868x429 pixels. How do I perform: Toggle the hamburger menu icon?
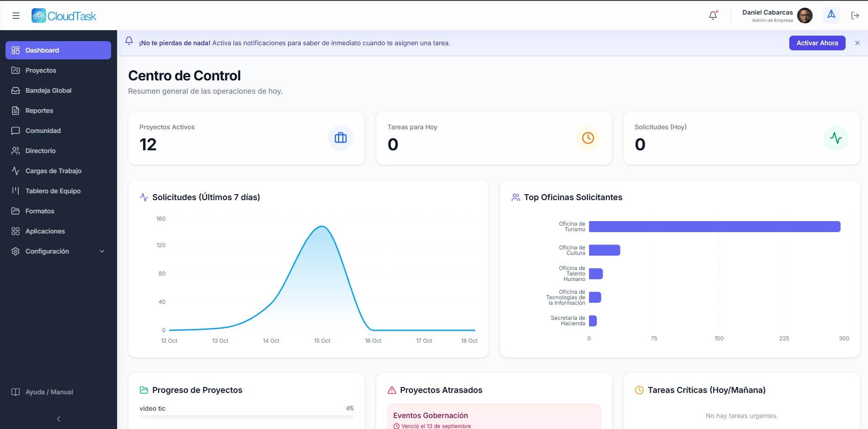point(16,16)
